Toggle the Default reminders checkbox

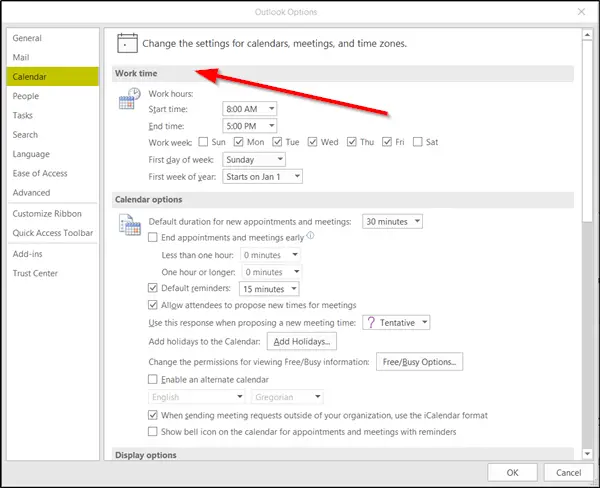coord(153,288)
